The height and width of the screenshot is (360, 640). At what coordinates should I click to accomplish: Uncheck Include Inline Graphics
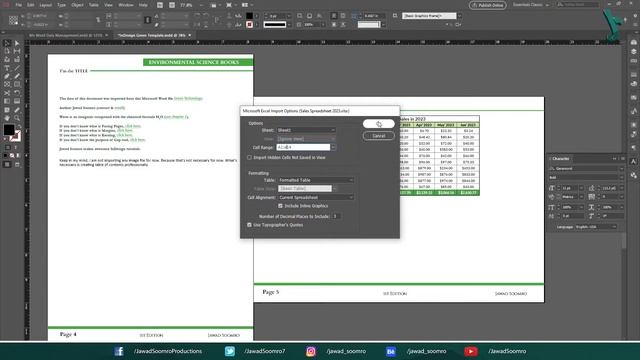(x=280, y=206)
